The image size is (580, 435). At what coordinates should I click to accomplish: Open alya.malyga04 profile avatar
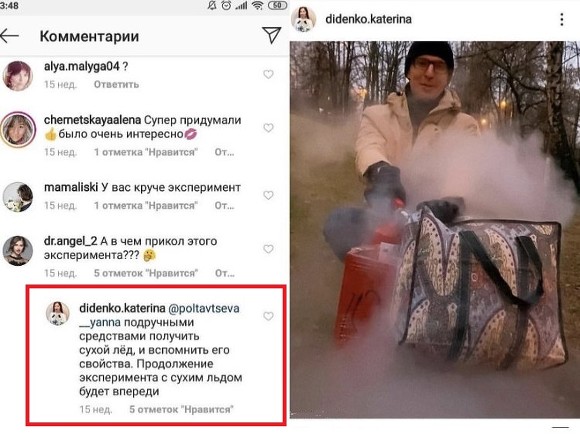pos(18,76)
